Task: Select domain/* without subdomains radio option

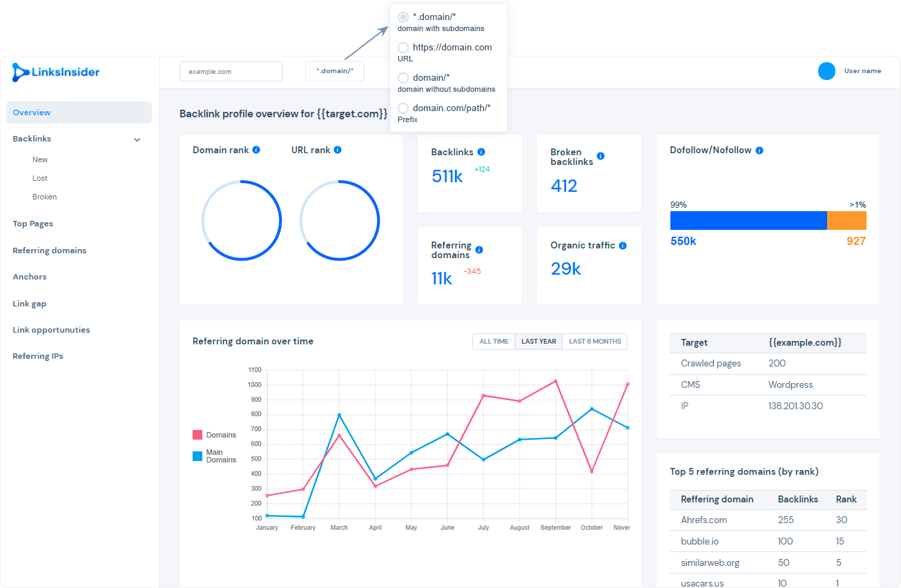Action: click(403, 78)
